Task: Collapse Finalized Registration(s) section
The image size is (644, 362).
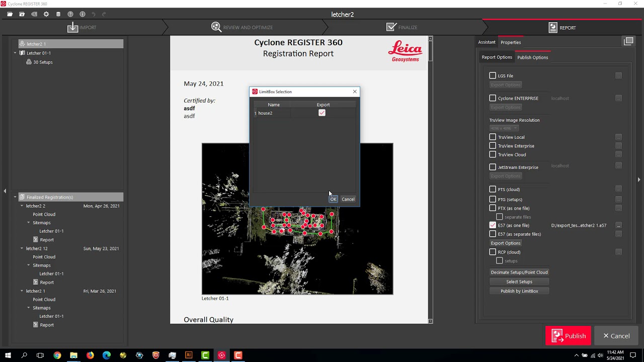Action: pos(16,197)
